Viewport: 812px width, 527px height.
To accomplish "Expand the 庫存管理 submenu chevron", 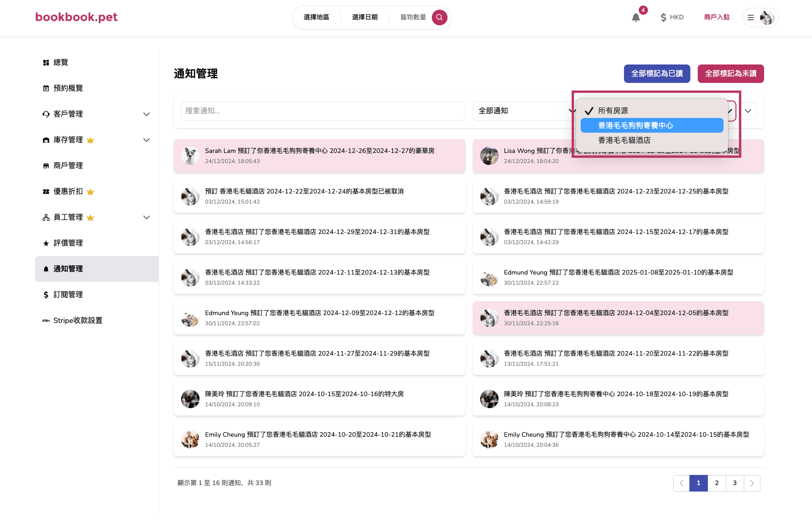I will [x=147, y=140].
